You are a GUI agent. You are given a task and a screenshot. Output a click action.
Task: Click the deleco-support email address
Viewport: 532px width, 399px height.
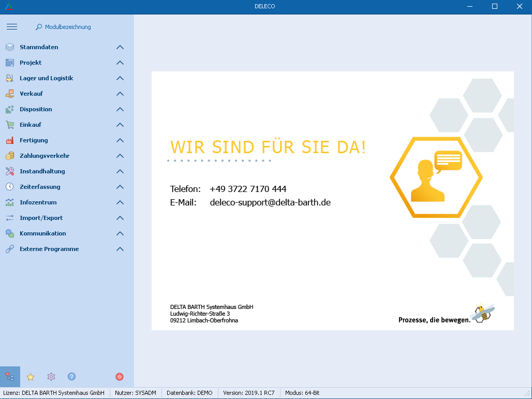pyautogui.click(x=270, y=202)
